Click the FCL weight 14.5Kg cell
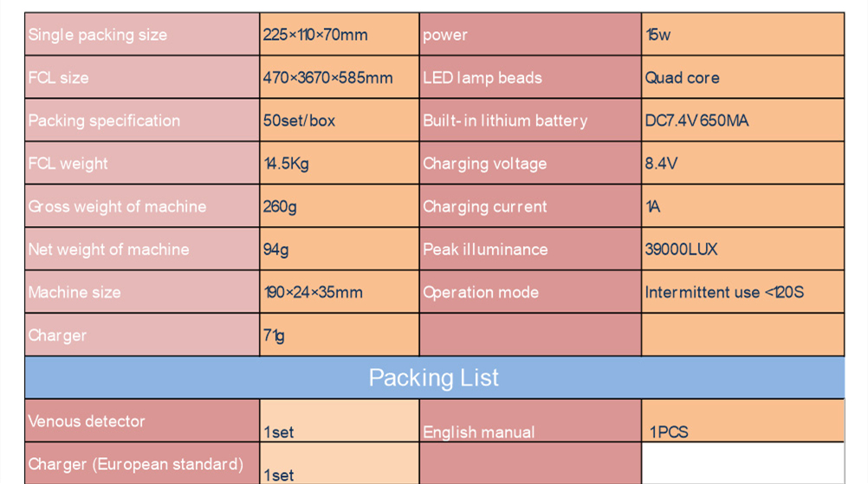868x484 pixels. [340, 163]
